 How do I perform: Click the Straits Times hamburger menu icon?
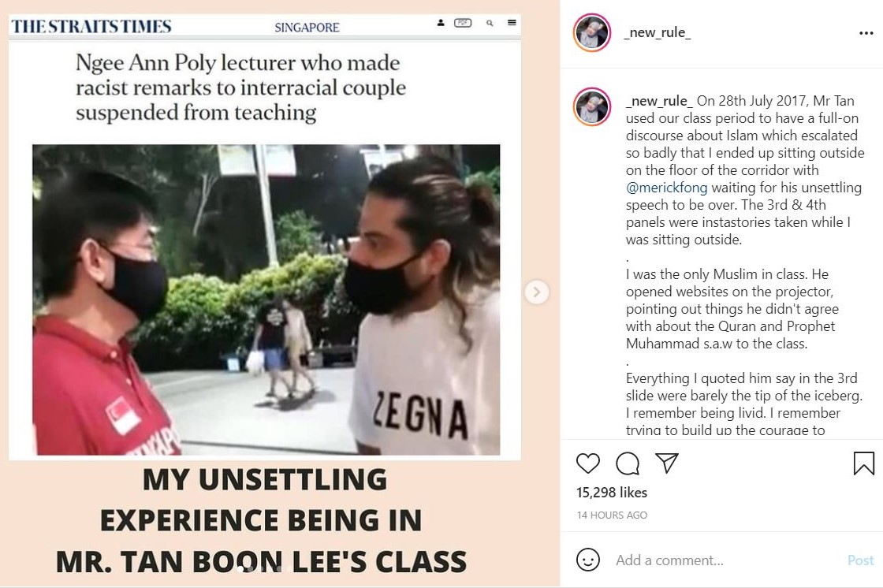point(512,23)
